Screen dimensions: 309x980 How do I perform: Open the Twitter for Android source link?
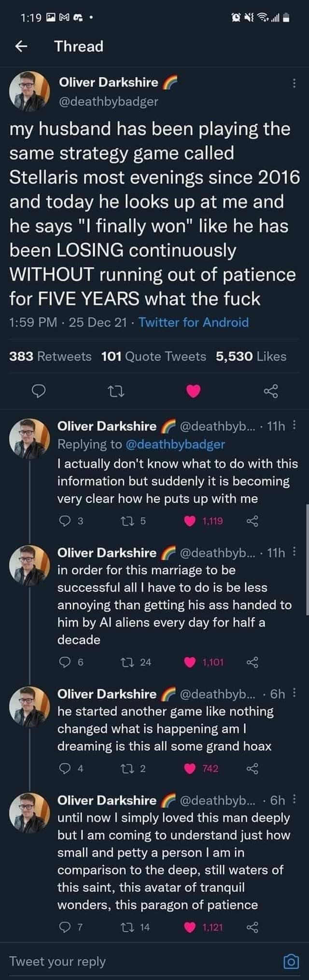pos(194,322)
